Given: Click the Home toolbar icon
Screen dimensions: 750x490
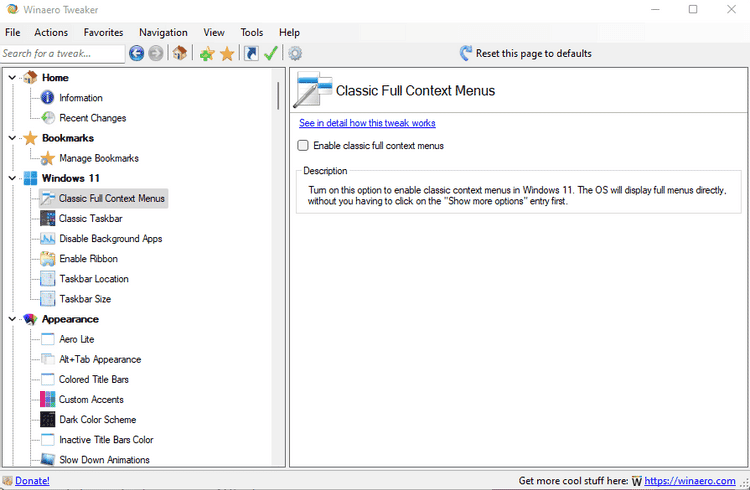Looking at the screenshot, I should (x=179, y=53).
